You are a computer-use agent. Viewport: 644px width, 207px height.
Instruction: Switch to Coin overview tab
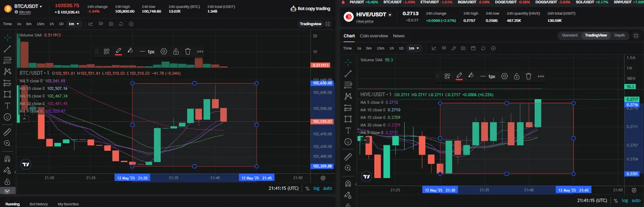[374, 36]
